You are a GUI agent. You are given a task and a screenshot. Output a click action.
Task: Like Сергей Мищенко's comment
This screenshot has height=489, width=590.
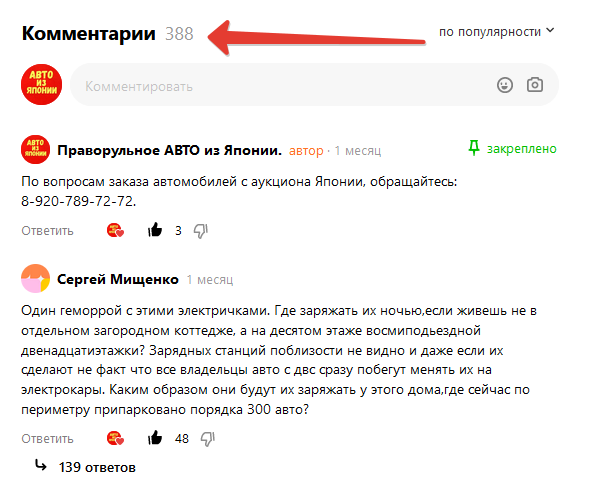pos(155,438)
